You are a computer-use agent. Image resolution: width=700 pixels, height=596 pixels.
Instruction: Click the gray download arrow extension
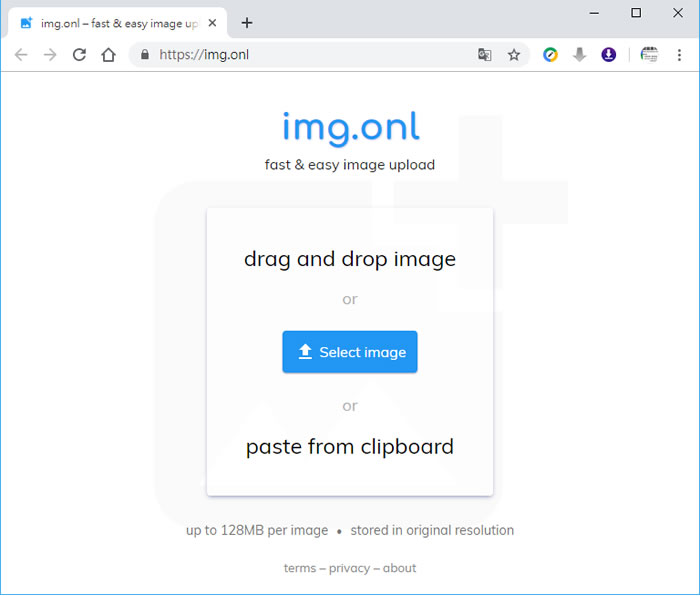pos(579,55)
